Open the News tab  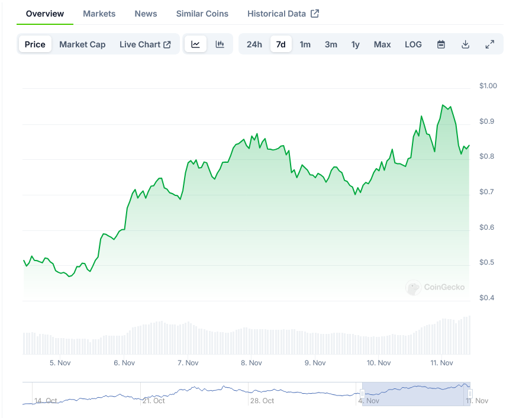pyautogui.click(x=146, y=14)
